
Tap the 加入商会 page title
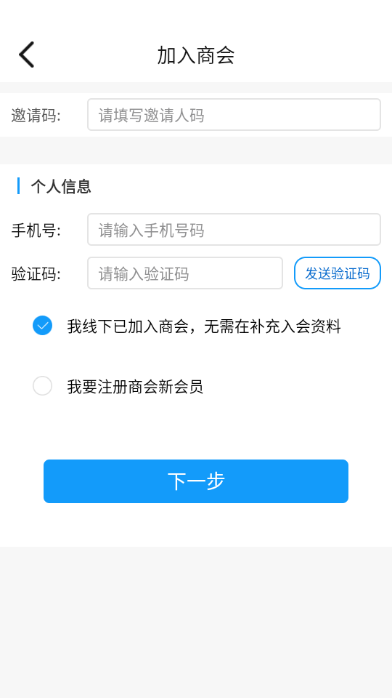tap(196, 55)
